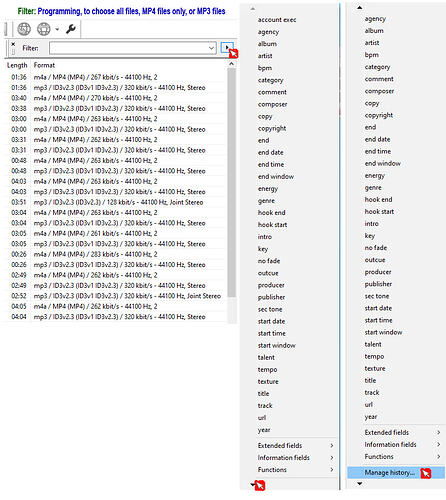
Task: Select the 03:40 m4a 270 kbit/s row
Action: pyautogui.click(x=115, y=98)
